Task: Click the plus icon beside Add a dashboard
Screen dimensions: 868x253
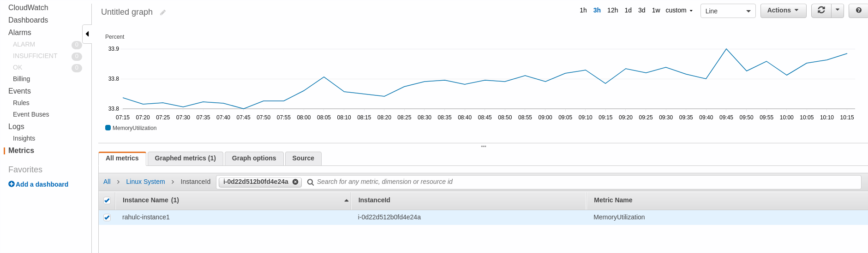Action: 12,184
